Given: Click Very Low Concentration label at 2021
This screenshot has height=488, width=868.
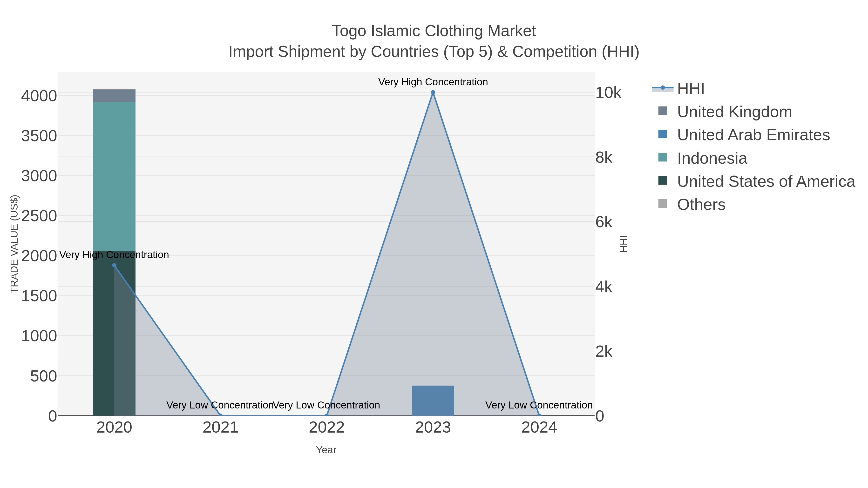Looking at the screenshot, I should (x=220, y=405).
